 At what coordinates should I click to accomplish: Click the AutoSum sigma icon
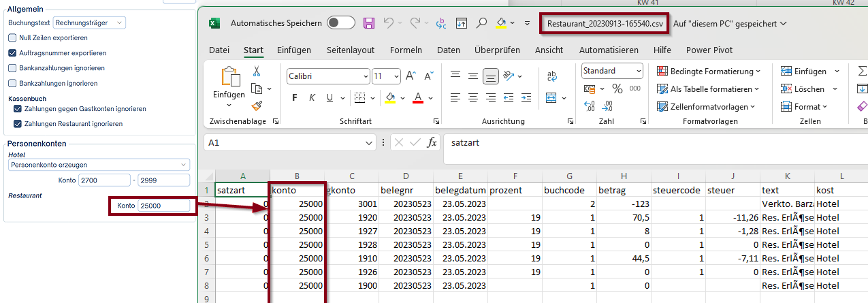coord(863,71)
